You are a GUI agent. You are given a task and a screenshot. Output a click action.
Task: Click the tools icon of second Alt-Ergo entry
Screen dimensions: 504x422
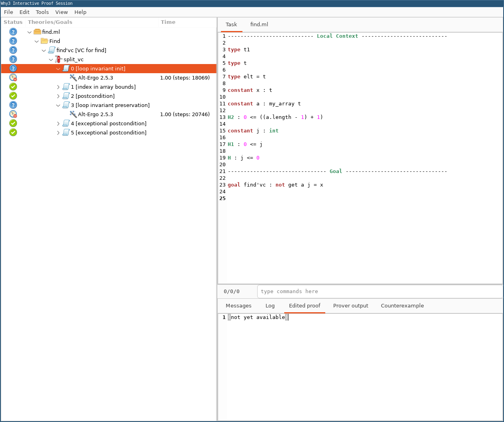[x=73, y=114]
